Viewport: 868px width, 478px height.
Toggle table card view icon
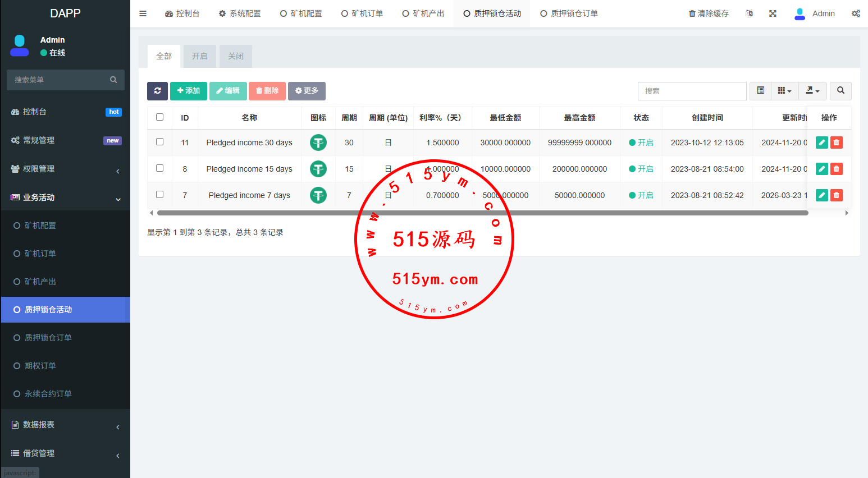(761, 91)
